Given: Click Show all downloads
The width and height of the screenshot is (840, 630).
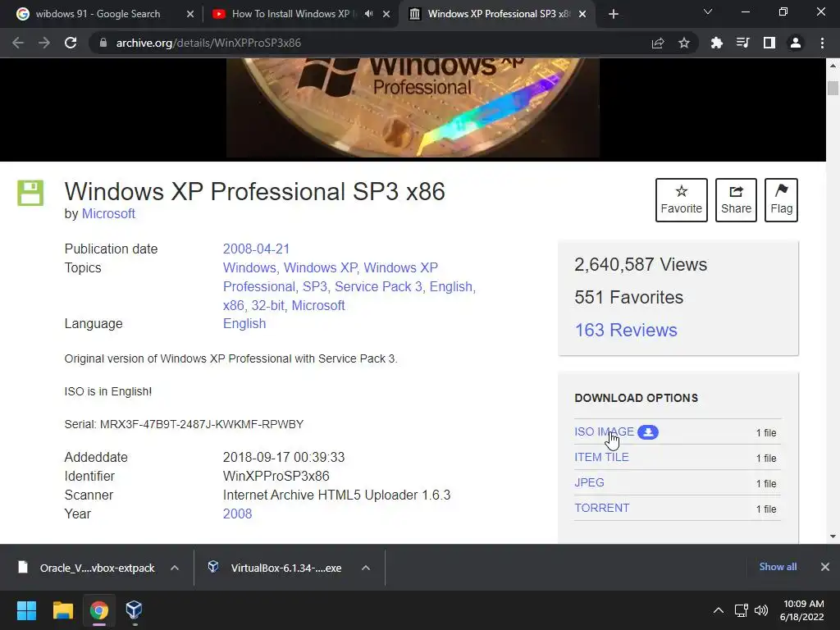Looking at the screenshot, I should point(778,567).
